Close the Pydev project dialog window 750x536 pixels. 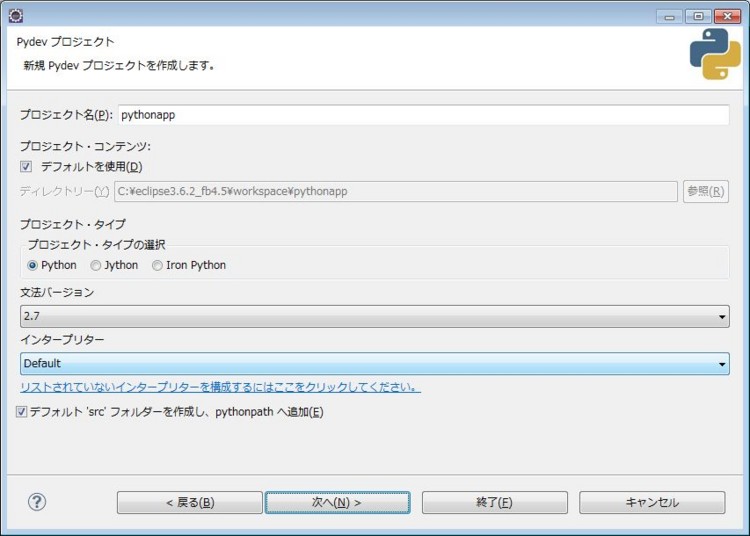[727, 16]
